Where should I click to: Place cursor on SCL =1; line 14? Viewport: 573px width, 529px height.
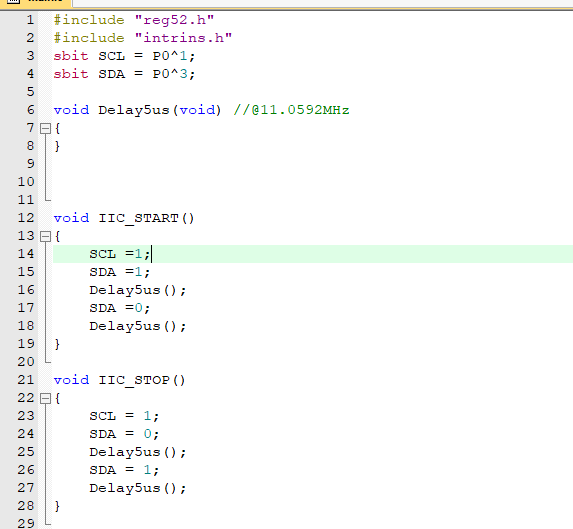point(120,254)
